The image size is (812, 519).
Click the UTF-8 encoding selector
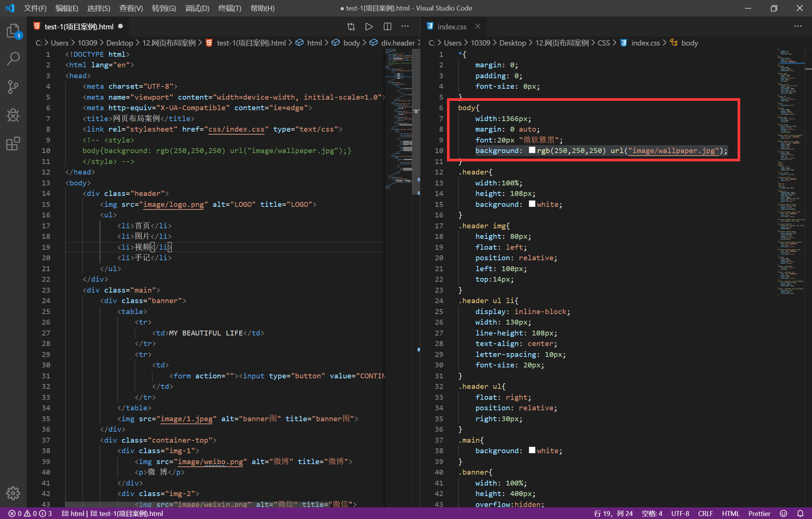pos(680,513)
